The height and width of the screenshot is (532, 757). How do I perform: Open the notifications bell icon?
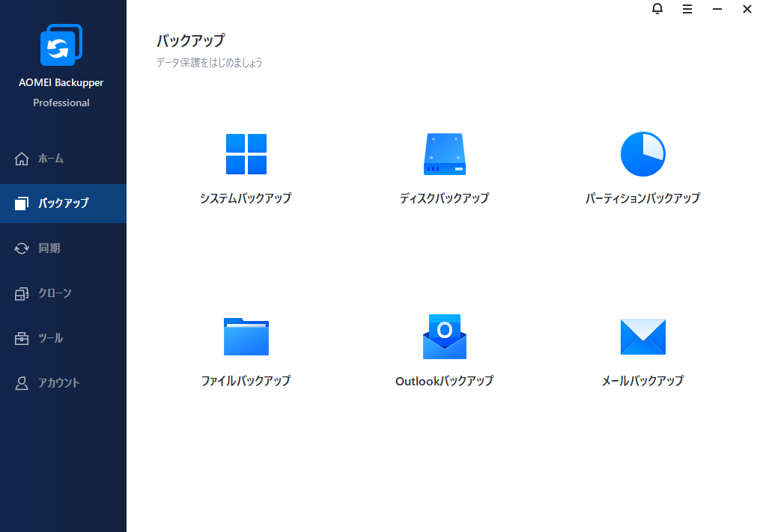pyautogui.click(x=657, y=9)
